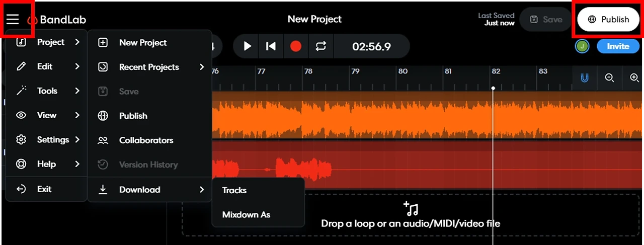Click the Last Saved Just now status
Image resolution: width=644 pixels, height=245 pixels.
pos(496,20)
